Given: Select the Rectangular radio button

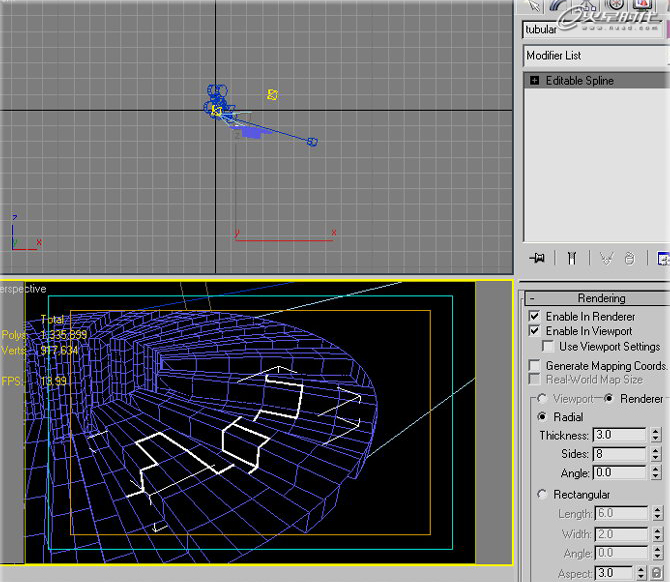Looking at the screenshot, I should (543, 494).
